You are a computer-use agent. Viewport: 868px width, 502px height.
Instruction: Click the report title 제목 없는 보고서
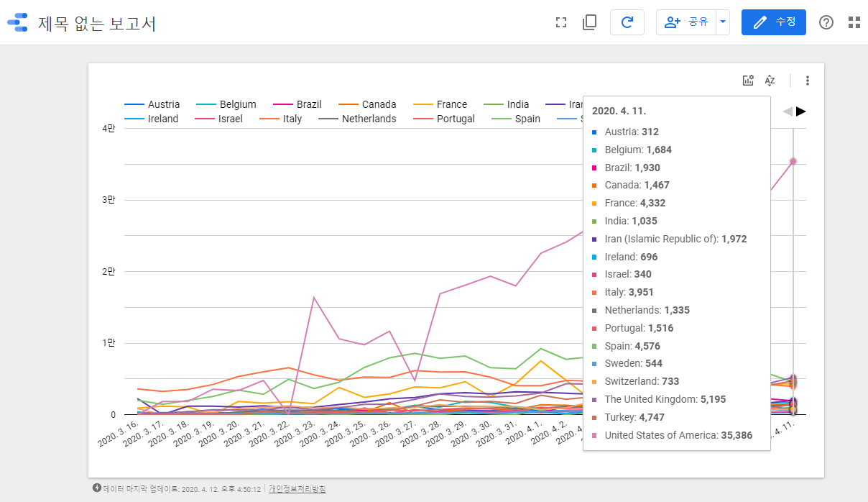tap(97, 23)
